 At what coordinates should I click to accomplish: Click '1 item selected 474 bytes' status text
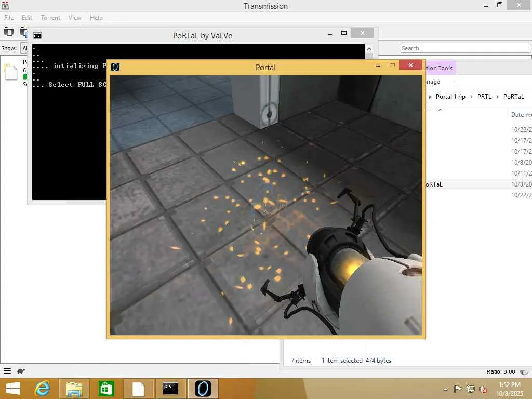tap(356, 361)
